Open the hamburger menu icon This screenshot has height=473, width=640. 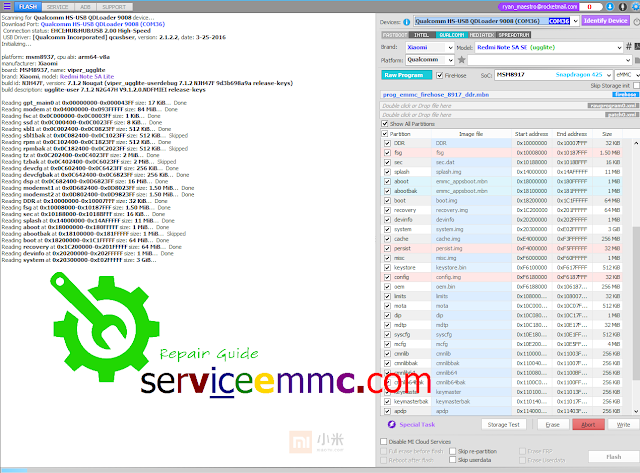click(7, 6)
